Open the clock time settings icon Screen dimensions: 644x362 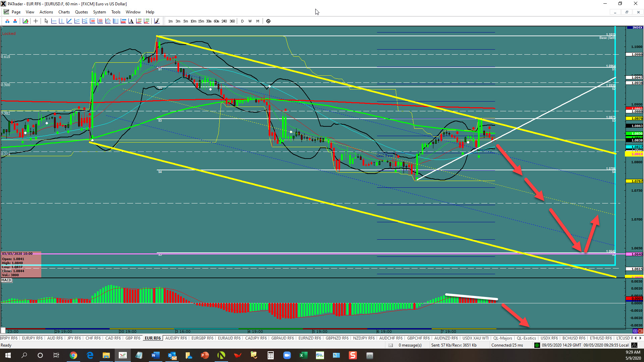point(268,21)
